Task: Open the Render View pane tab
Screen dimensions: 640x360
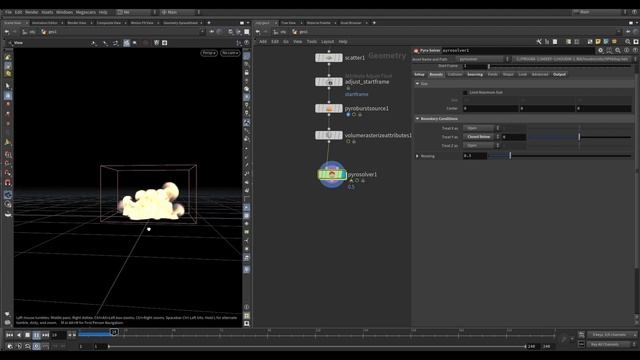Action: (x=77, y=23)
